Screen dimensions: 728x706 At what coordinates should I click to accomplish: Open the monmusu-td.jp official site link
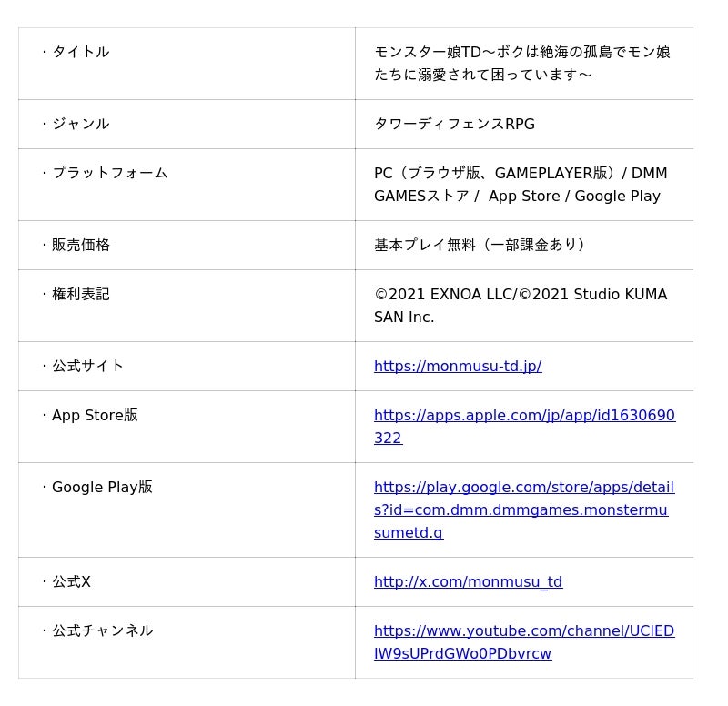coord(458,366)
